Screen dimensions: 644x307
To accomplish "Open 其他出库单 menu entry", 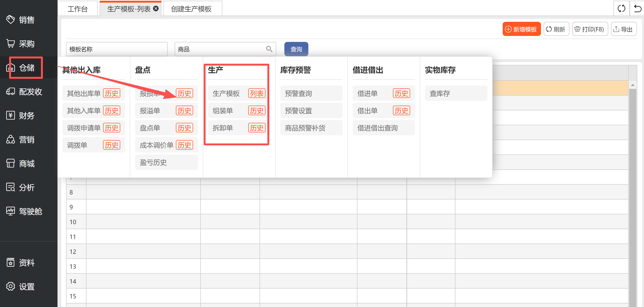I will [84, 93].
